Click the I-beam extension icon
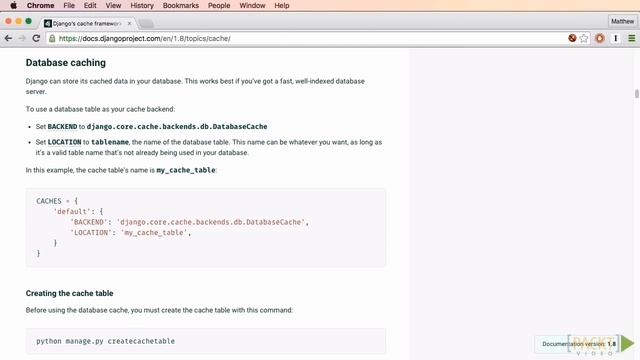Screen dimensions: 640x360 point(616,38)
